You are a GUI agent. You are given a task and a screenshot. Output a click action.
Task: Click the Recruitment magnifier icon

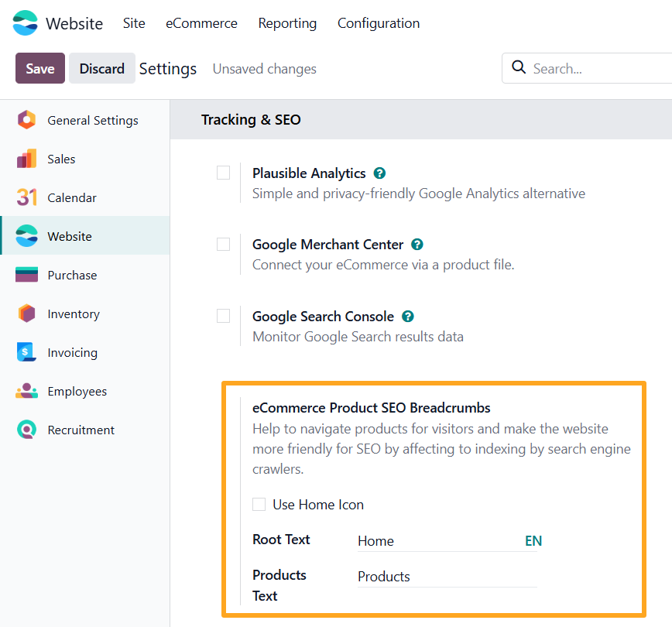coord(26,430)
